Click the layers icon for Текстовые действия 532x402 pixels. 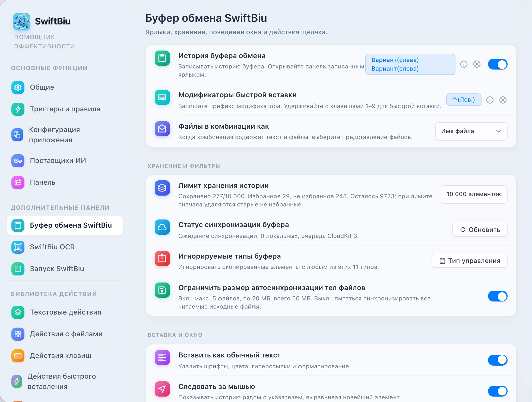[18, 312]
